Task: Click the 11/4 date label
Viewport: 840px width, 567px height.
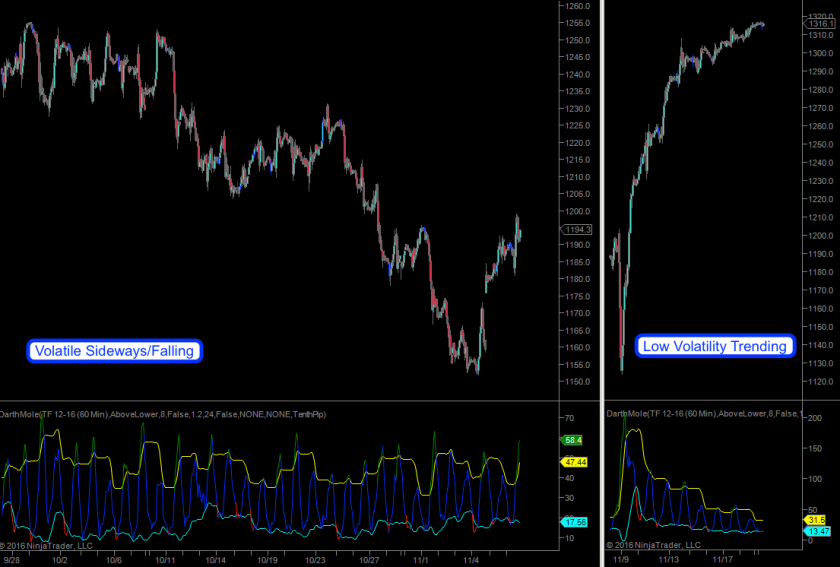Action: 471,560
